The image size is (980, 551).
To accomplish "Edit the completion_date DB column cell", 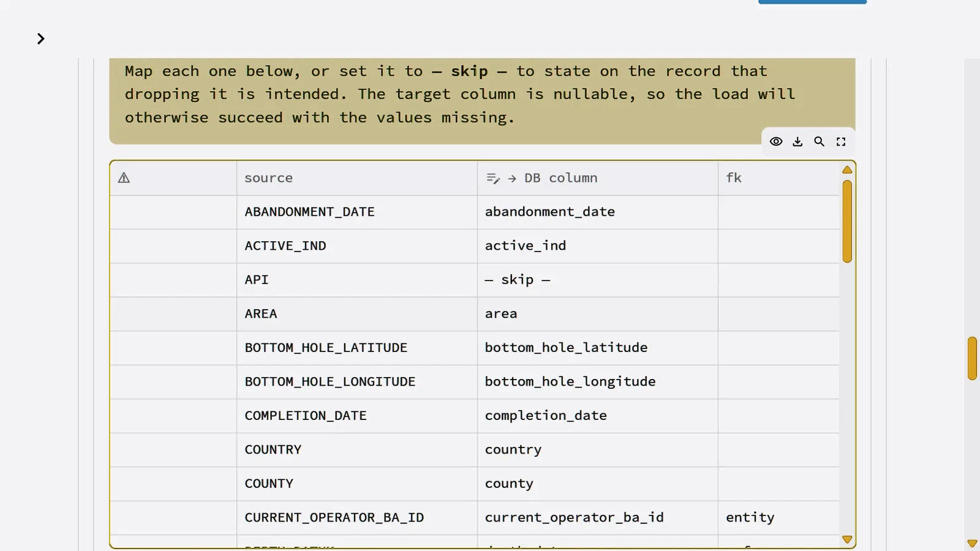I will point(598,416).
